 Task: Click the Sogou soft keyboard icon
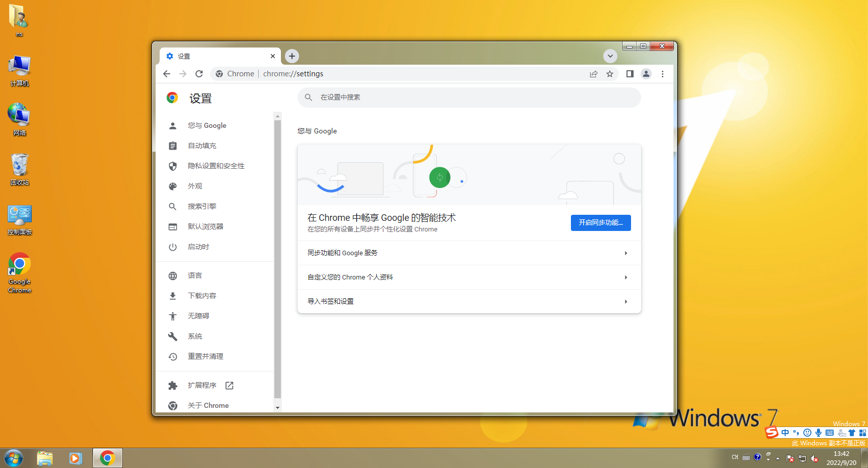coord(830,433)
